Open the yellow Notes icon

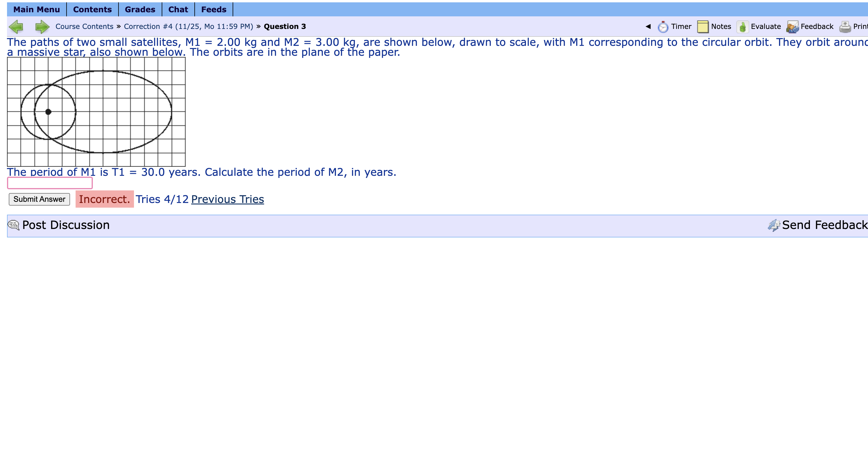[703, 27]
